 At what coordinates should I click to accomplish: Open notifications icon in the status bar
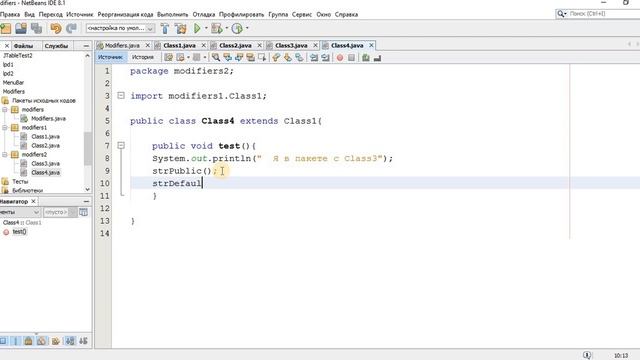coord(587,355)
